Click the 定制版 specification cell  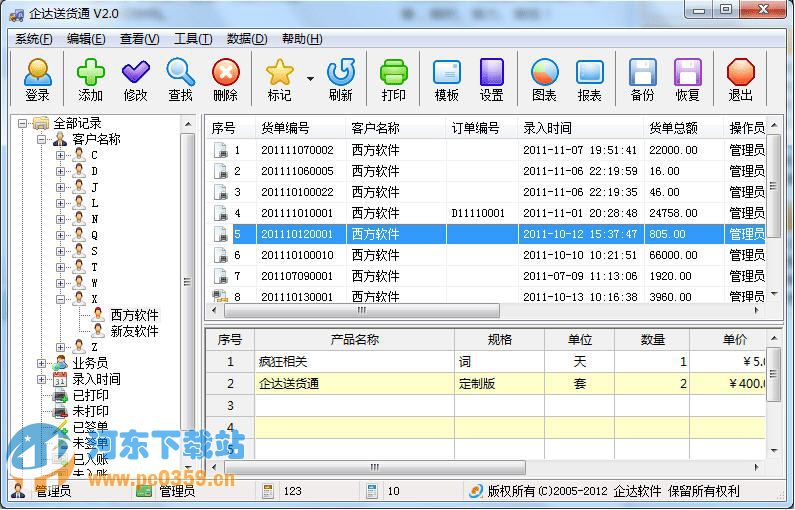pos(499,384)
